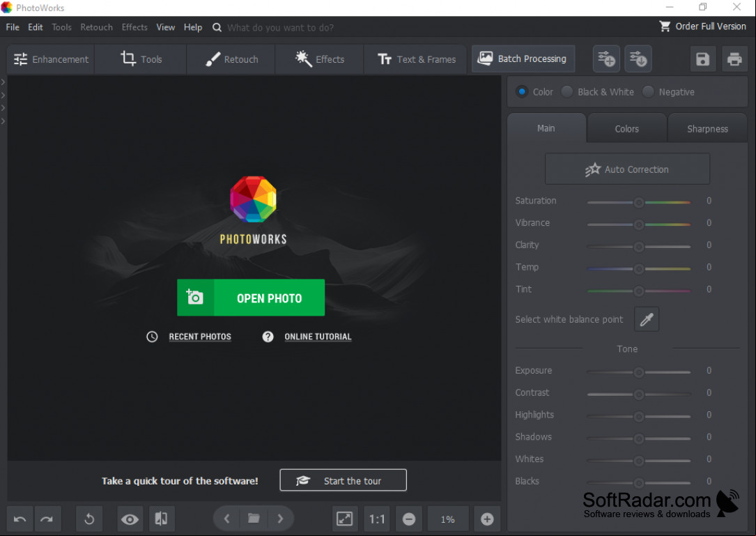
Task: Click the Highlights slider handle
Action: 639,417
